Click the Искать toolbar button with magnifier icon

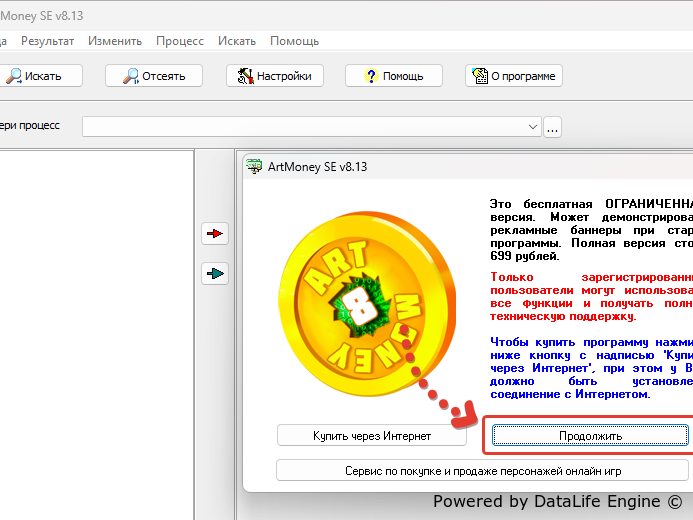[x=34, y=76]
